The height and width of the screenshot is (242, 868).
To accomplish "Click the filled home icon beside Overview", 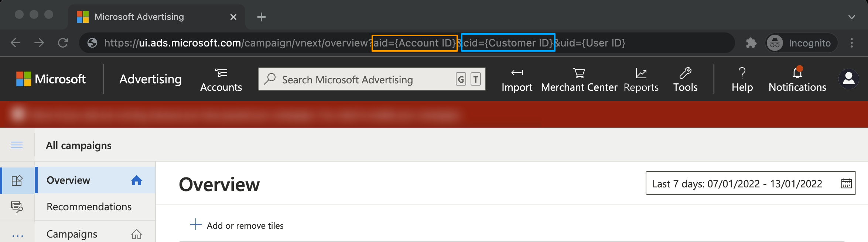I will pyautogui.click(x=137, y=180).
